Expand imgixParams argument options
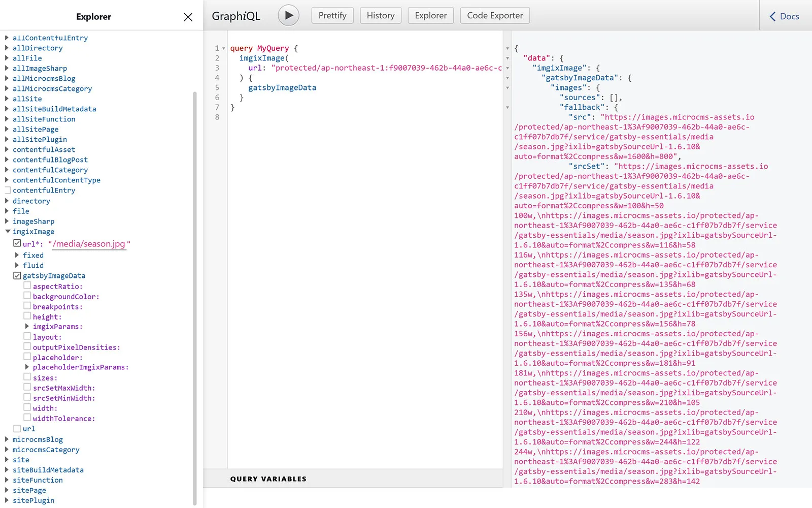This screenshot has width=812, height=508. click(27, 326)
